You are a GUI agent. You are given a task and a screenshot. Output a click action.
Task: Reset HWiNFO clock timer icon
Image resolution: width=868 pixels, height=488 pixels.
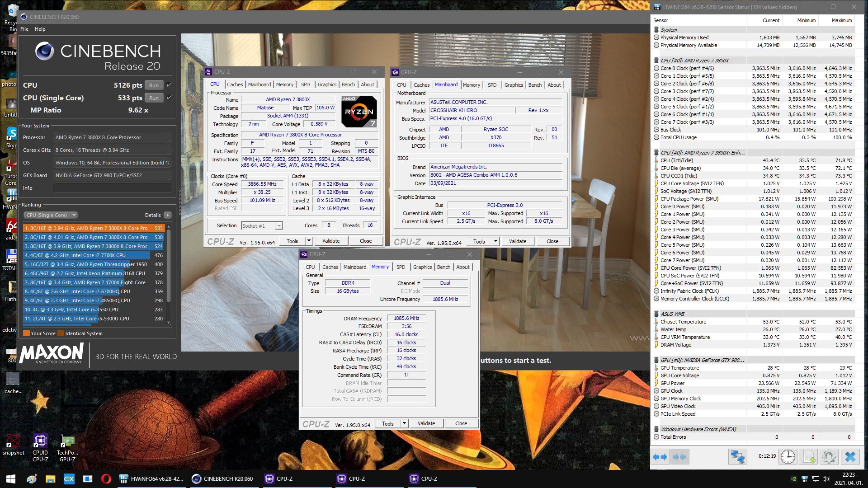pyautogui.click(x=788, y=457)
